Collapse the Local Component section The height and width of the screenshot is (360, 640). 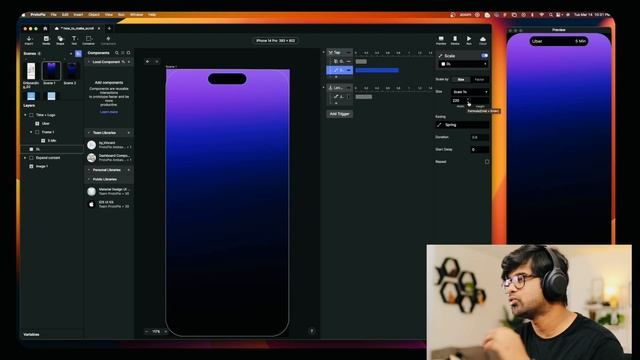click(89, 62)
